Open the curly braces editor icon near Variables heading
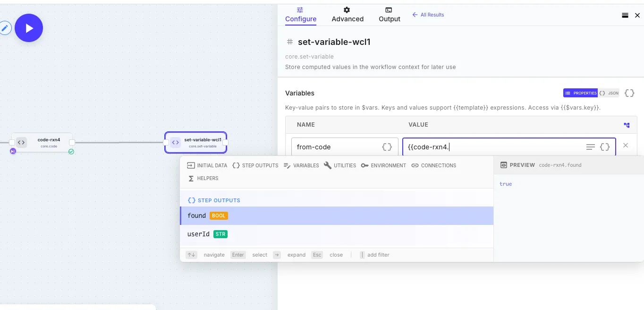 (629, 93)
